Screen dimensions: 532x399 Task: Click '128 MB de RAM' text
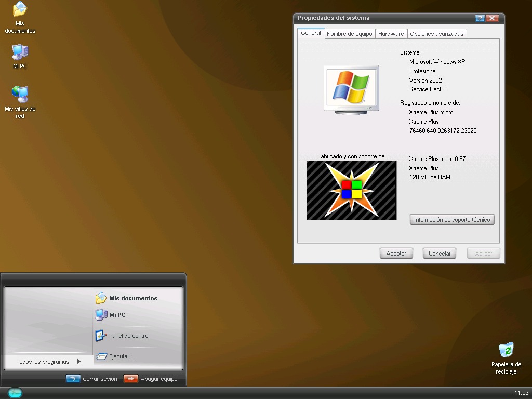(430, 177)
